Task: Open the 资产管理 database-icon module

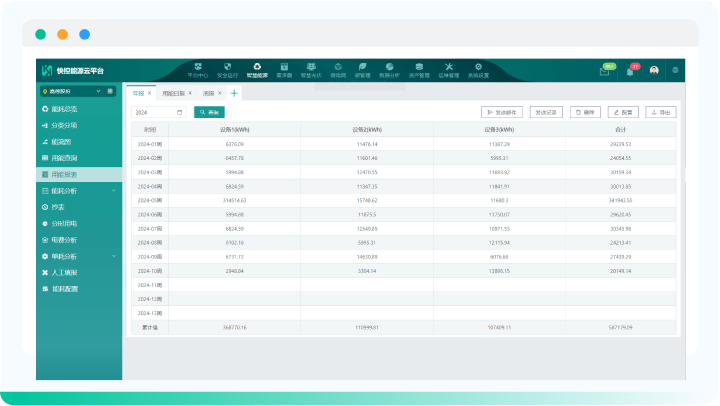Action: click(419, 70)
